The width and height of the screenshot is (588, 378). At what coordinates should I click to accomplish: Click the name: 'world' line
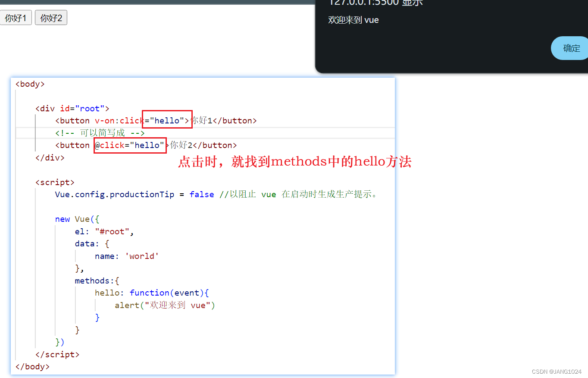(x=127, y=256)
